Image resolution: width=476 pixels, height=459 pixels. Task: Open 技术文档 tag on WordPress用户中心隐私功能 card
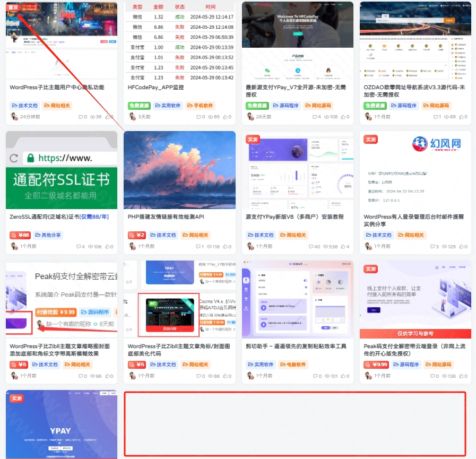click(24, 106)
